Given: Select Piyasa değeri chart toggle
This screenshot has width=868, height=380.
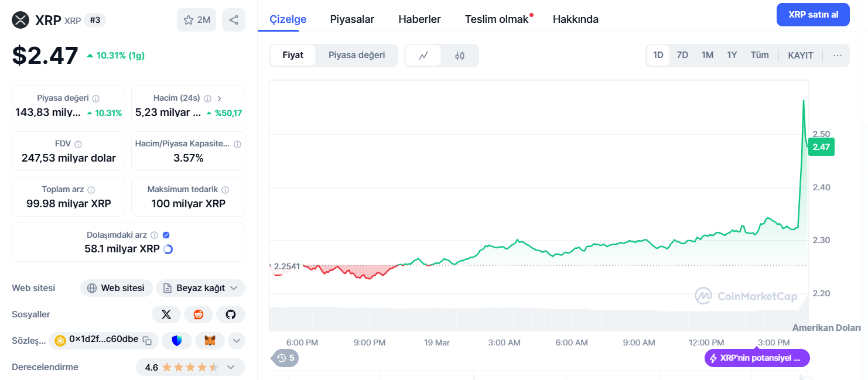Looking at the screenshot, I should pyautogui.click(x=357, y=56).
